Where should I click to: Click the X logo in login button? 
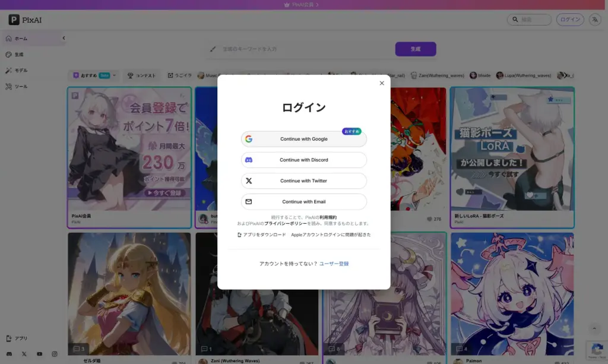249,181
